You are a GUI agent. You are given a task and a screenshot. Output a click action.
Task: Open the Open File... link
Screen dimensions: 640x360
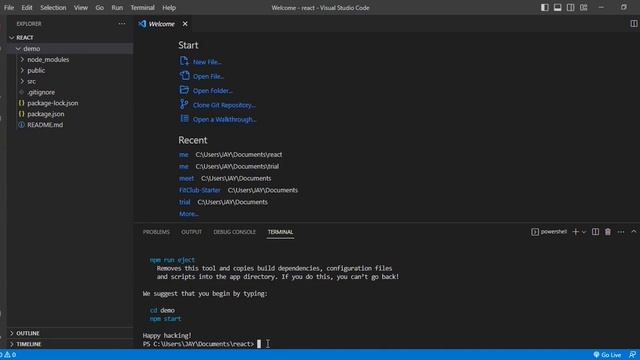pyautogui.click(x=208, y=76)
